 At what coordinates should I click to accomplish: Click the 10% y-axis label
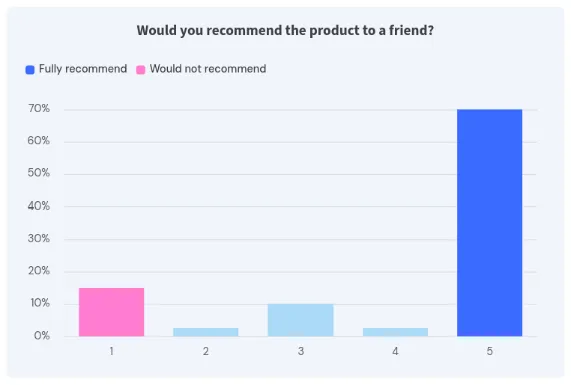click(40, 303)
